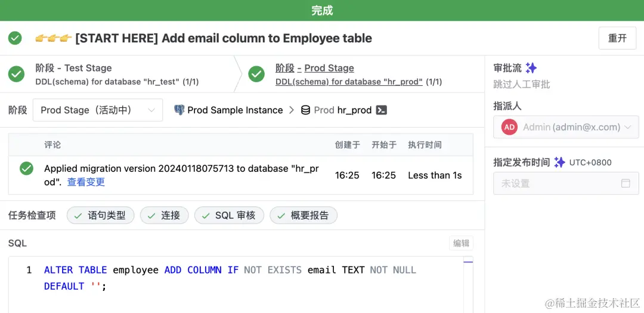
Task: Click the 指派人 label
Action: pos(507,106)
